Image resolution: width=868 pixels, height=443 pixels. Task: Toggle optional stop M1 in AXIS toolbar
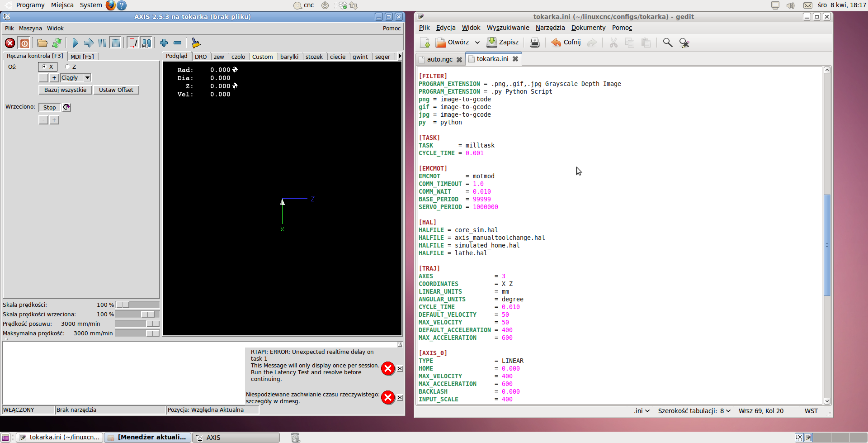point(146,43)
